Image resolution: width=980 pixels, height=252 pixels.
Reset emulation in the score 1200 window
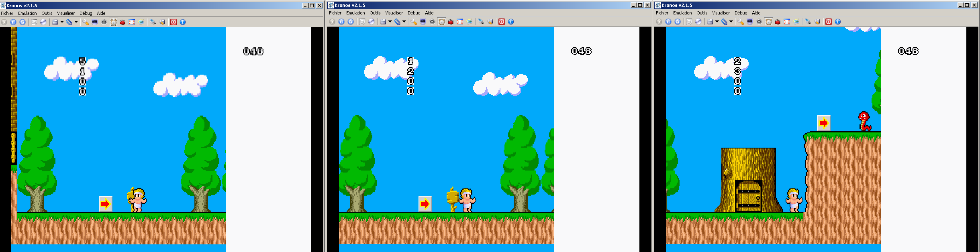pos(351,22)
